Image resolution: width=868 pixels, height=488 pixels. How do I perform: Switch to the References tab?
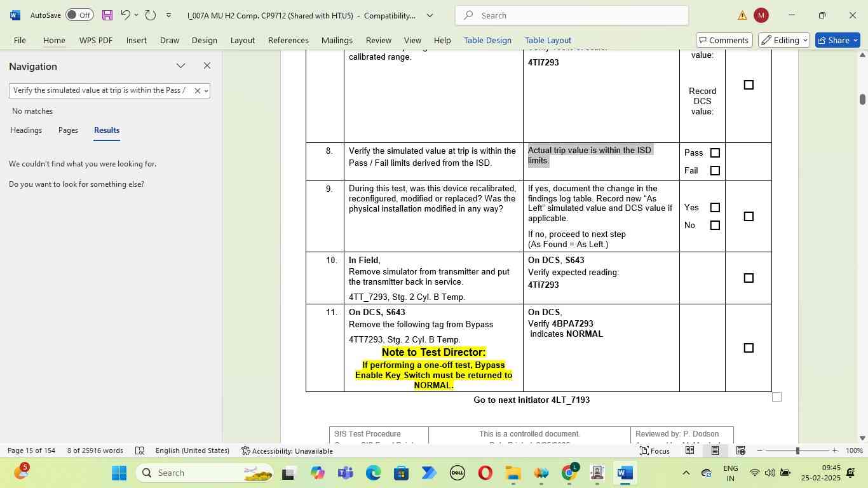(x=288, y=40)
